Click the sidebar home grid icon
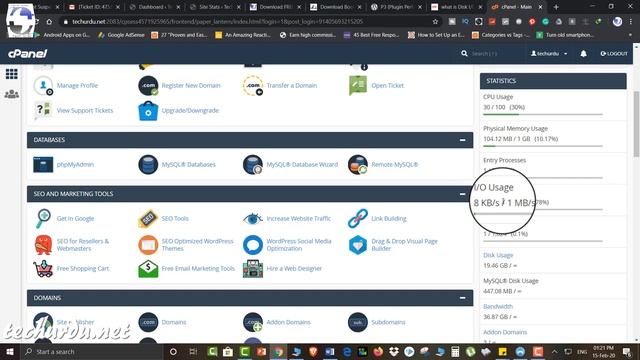Screen dimensions: 640x360 tap(11, 74)
